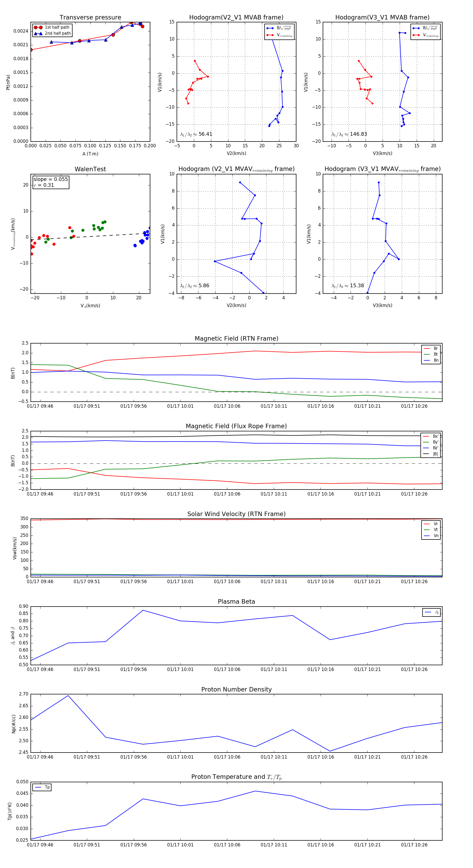Click the '2nd half path' legend entry
473x868 pixels.
(52, 33)
